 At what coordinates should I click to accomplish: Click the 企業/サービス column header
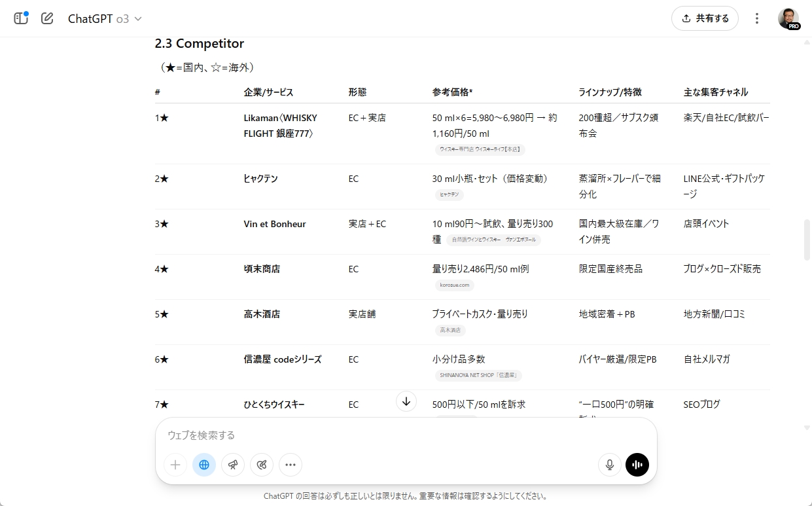pos(269,92)
